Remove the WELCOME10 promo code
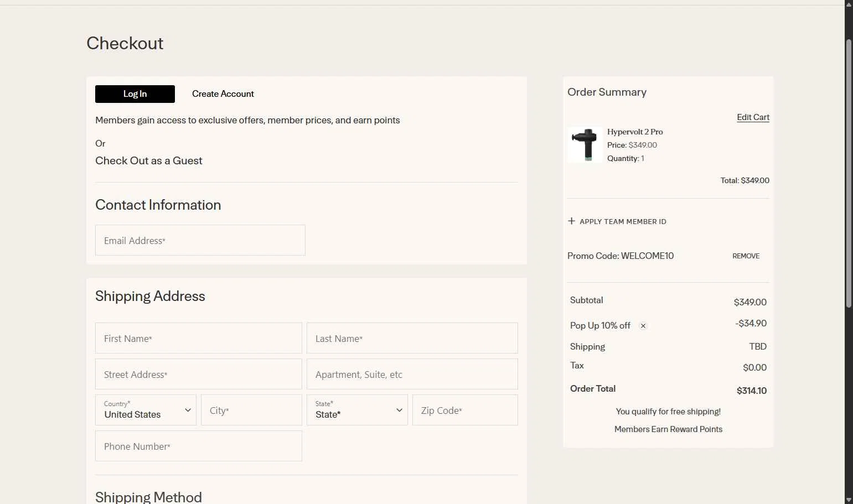The width and height of the screenshot is (853, 504). coord(746,256)
